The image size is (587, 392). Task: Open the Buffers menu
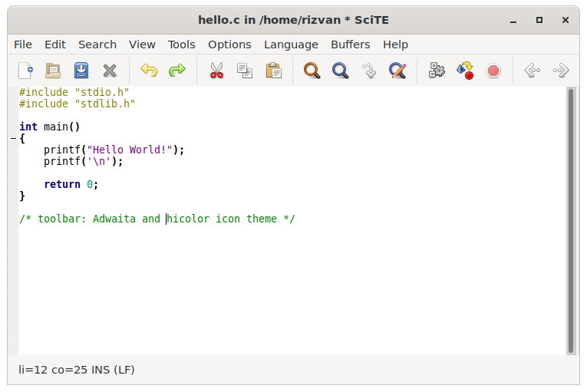pos(350,44)
